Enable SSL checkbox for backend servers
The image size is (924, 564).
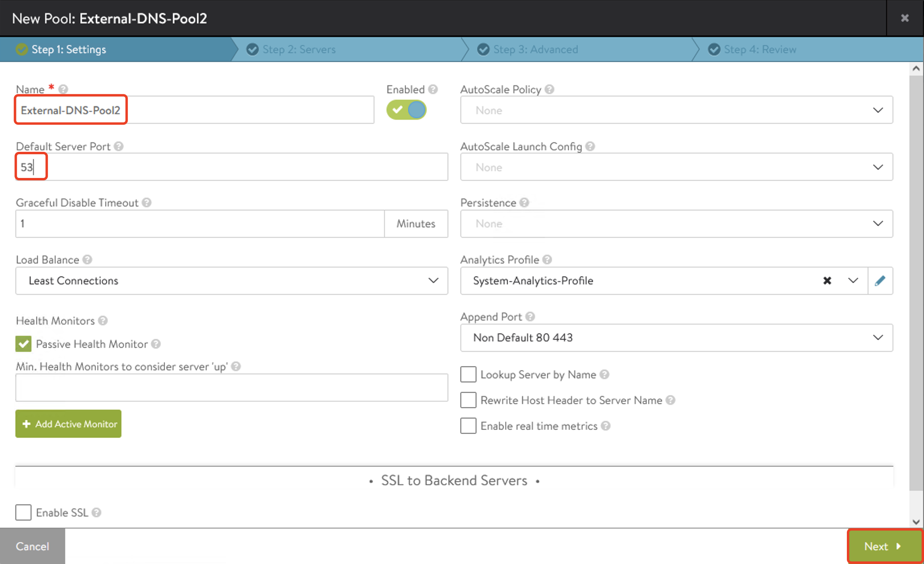click(23, 513)
